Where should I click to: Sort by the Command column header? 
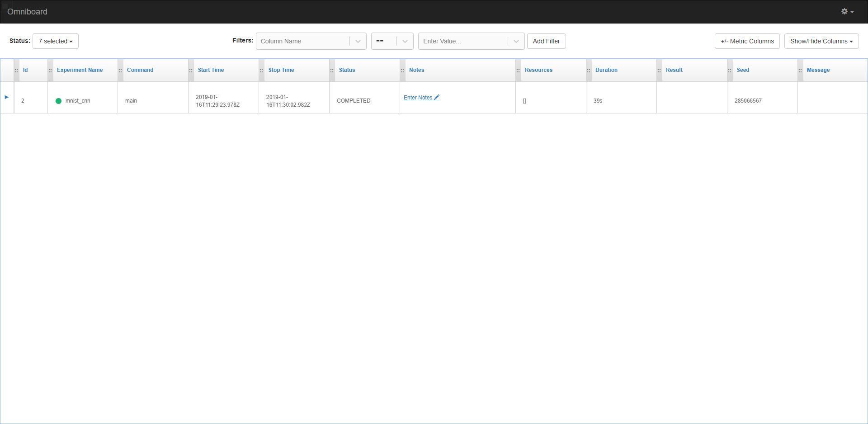pyautogui.click(x=140, y=70)
